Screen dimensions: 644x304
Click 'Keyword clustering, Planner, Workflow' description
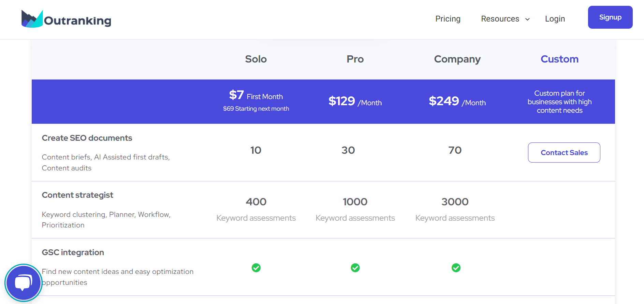[106, 220]
